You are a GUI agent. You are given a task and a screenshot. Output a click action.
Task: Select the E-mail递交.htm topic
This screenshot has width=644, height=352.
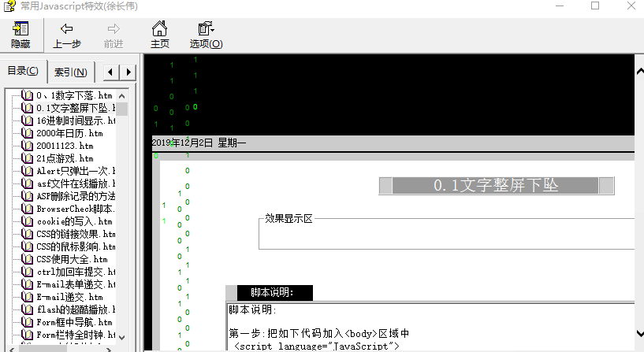[69, 297]
